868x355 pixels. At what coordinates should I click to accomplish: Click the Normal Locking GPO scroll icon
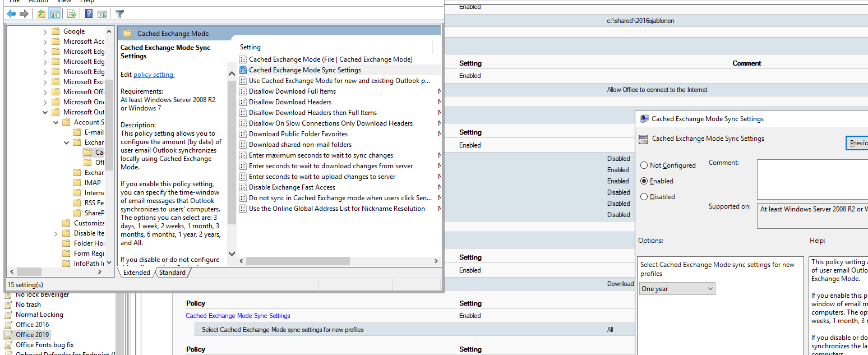click(8, 315)
